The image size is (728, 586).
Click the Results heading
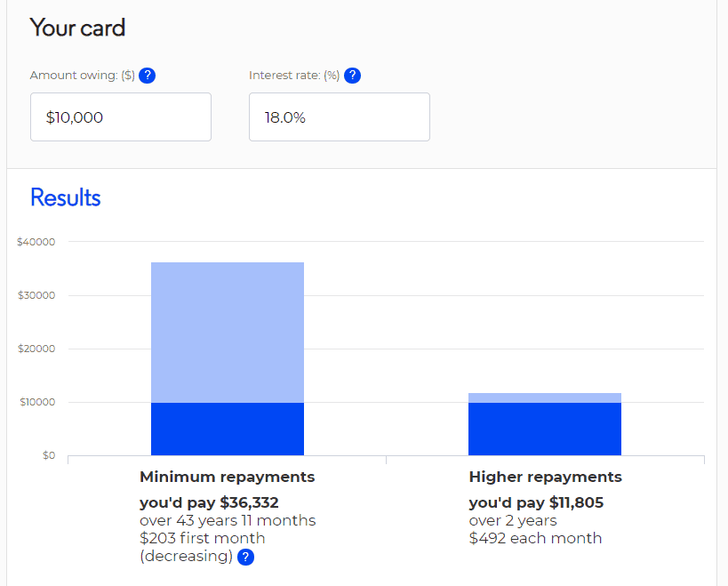tap(66, 197)
